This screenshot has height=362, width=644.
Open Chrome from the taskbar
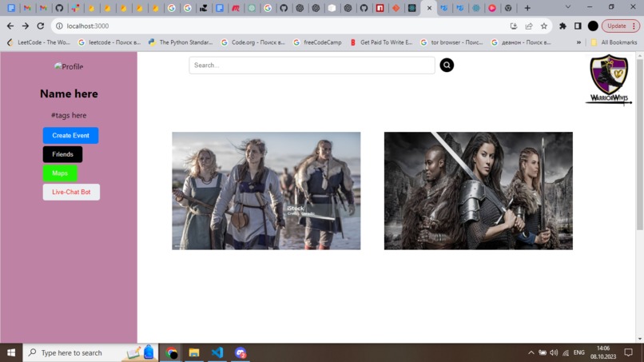pos(171,352)
